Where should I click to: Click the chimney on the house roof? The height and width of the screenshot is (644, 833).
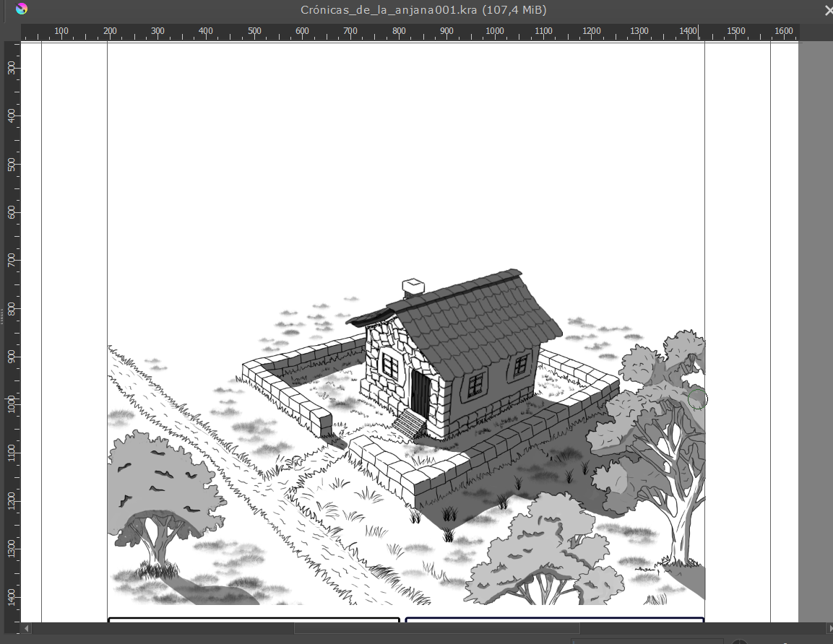coord(413,287)
